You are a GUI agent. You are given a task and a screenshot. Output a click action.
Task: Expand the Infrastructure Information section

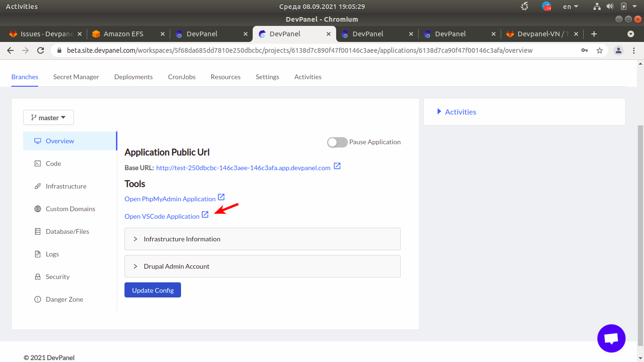[262, 239]
